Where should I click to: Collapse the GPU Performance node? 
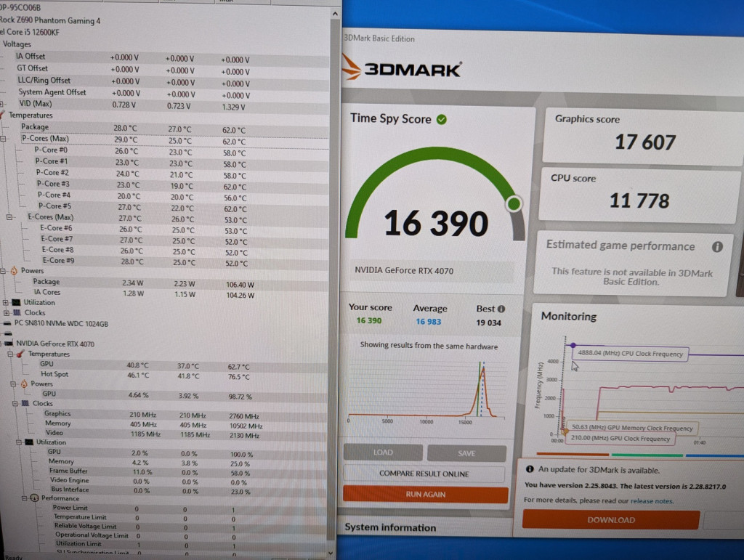click(24, 498)
